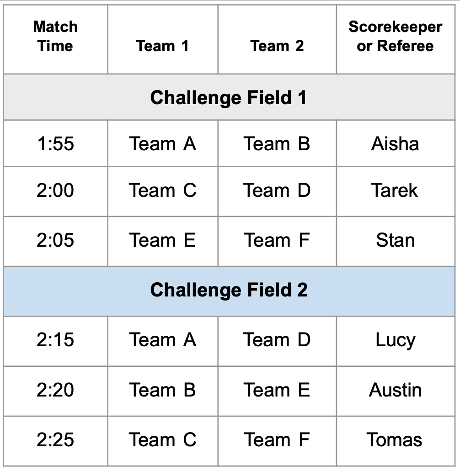Click the 1:55 match time cell
This screenshot has width=460, height=476.
pyautogui.click(x=55, y=144)
